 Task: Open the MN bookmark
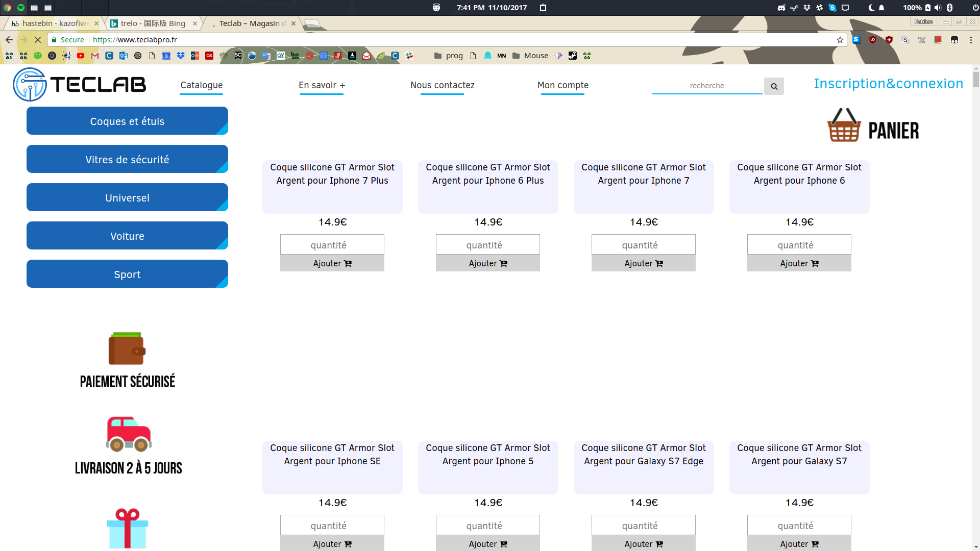502,56
